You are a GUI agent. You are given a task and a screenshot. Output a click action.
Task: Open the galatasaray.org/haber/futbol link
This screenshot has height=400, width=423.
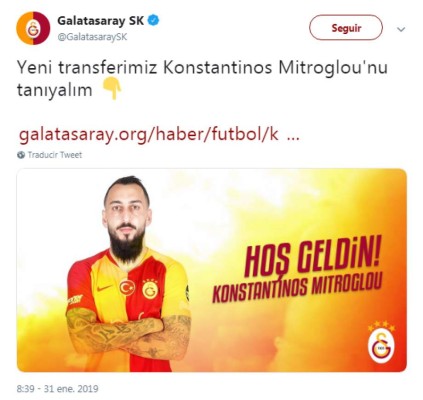point(149,135)
